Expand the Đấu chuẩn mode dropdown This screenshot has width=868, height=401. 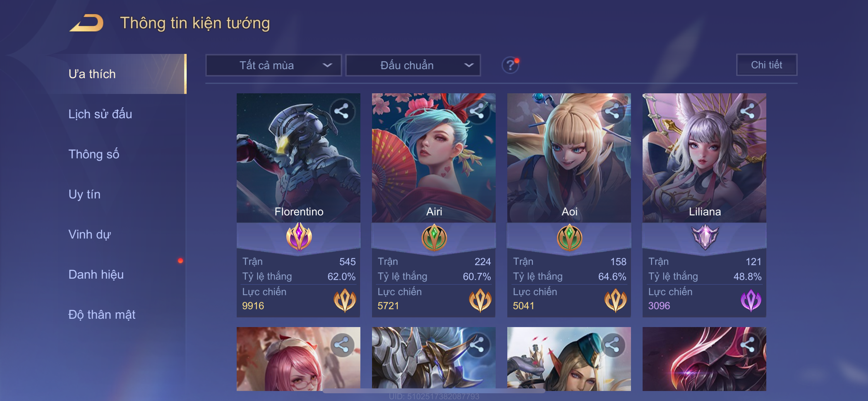[413, 65]
